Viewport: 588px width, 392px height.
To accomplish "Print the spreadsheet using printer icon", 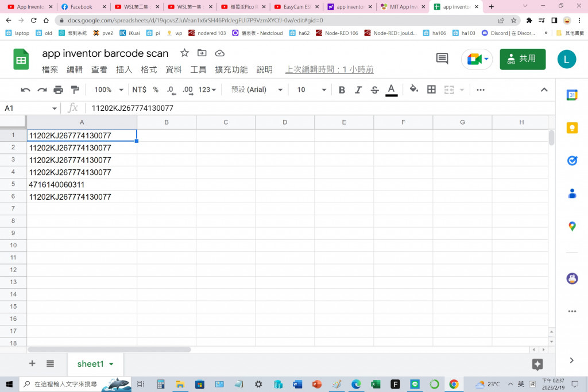I will coord(58,90).
